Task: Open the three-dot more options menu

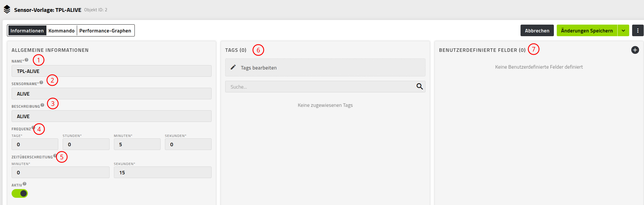Action: click(638, 30)
